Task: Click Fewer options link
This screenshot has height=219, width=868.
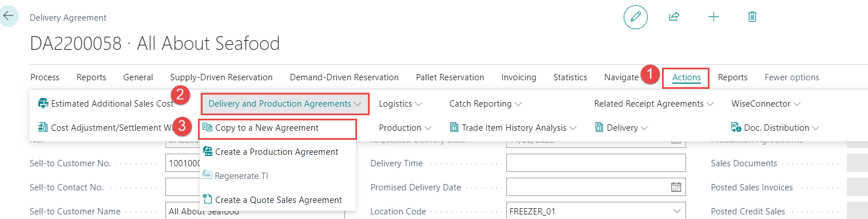Action: coord(792,77)
